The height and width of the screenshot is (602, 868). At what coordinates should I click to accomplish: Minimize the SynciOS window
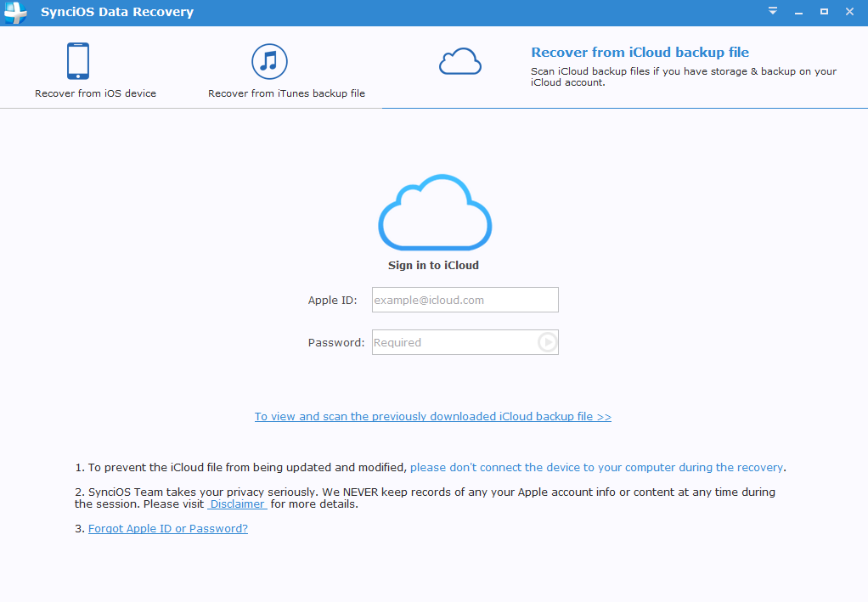point(798,12)
